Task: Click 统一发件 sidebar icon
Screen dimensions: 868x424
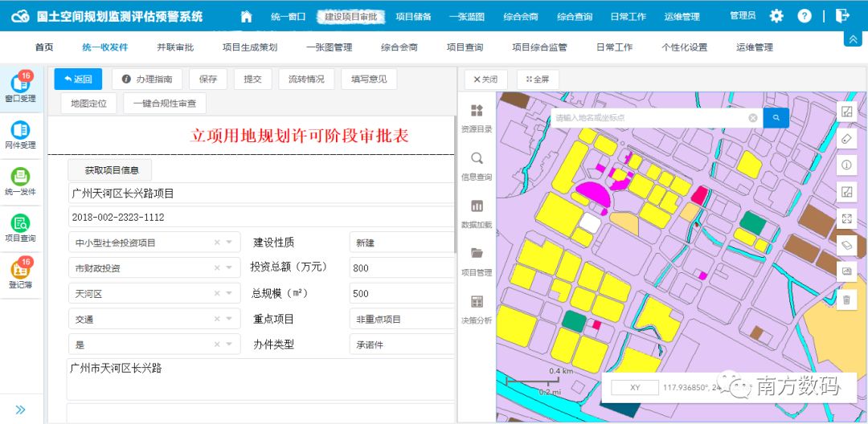Action: [21, 181]
